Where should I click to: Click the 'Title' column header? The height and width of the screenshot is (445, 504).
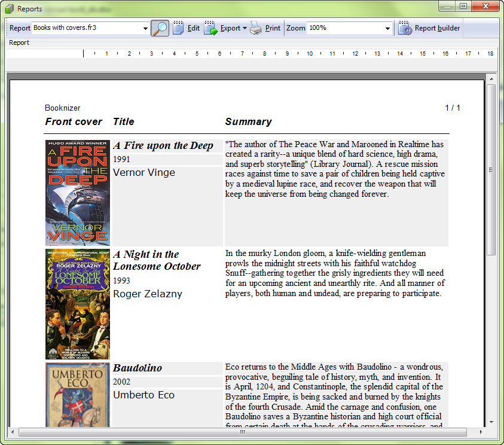[x=123, y=121]
